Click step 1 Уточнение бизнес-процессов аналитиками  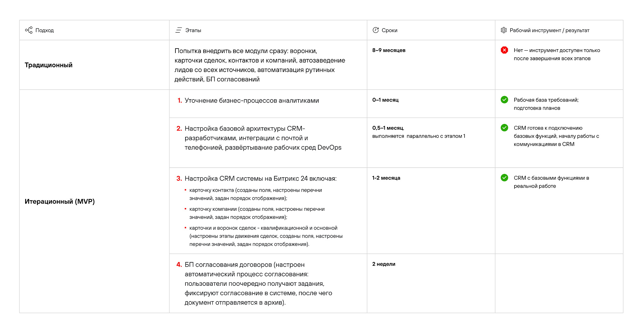coord(252,101)
